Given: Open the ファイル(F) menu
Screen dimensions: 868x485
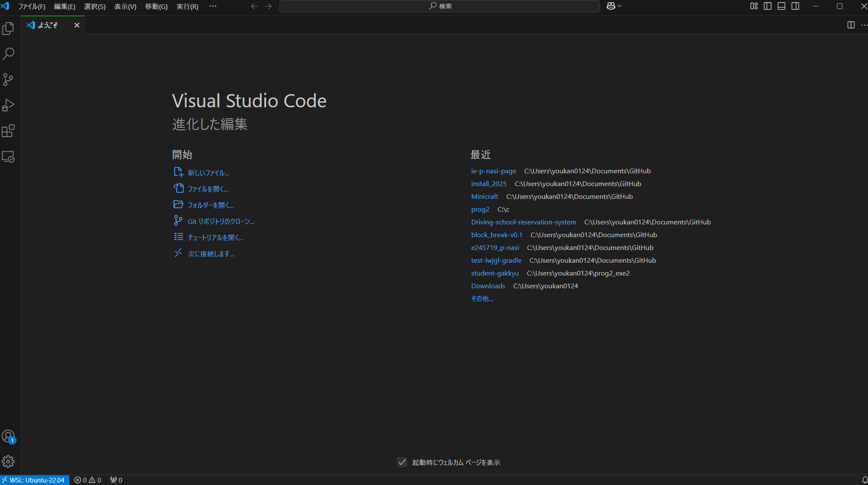Looking at the screenshot, I should click(x=32, y=6).
